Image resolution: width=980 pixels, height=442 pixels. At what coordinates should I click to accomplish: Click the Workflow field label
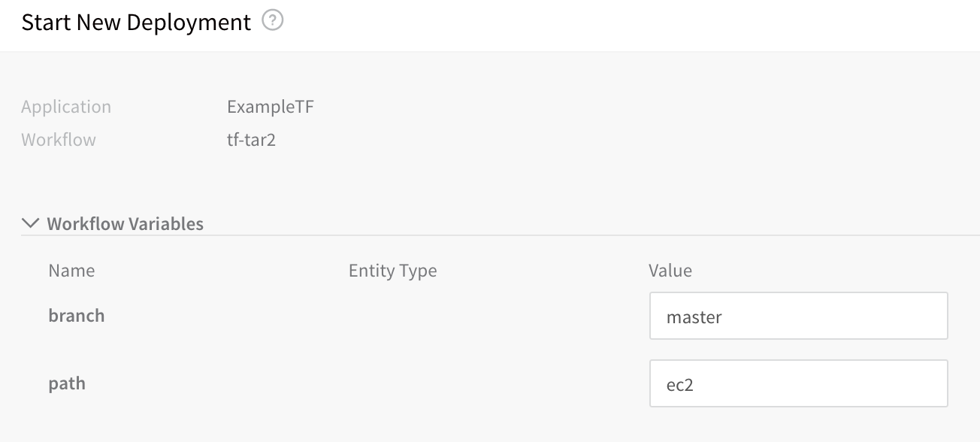(59, 140)
